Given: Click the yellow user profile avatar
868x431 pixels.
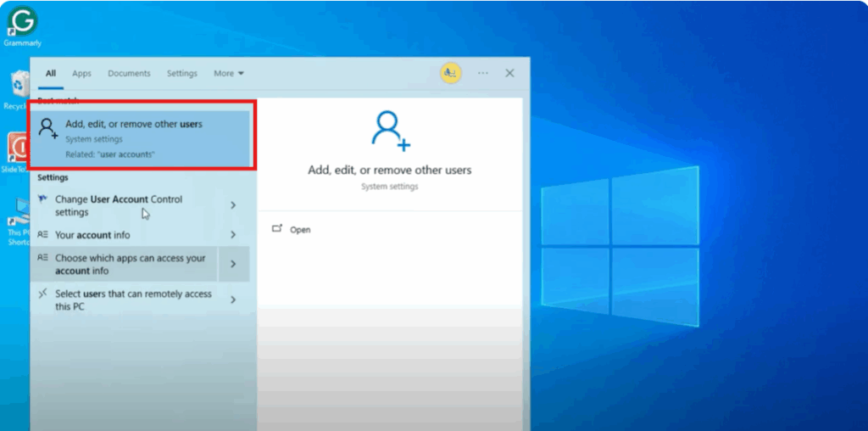Looking at the screenshot, I should click(451, 73).
